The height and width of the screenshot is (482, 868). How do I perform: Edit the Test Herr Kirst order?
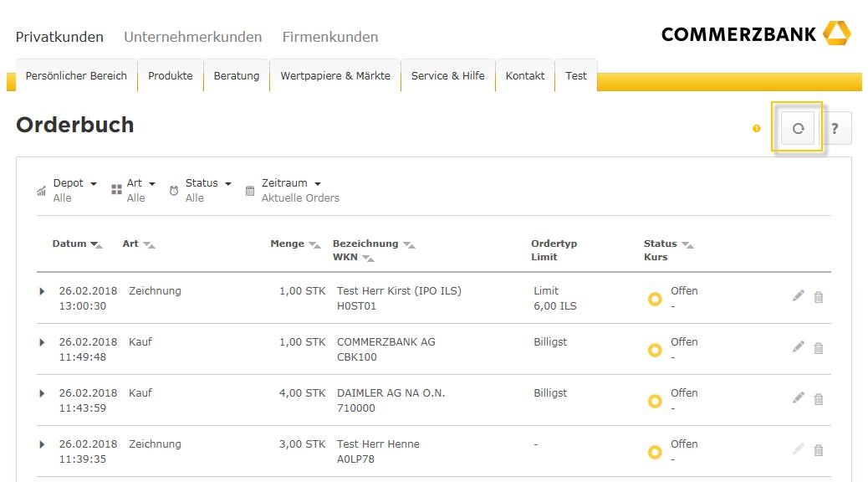coord(798,296)
